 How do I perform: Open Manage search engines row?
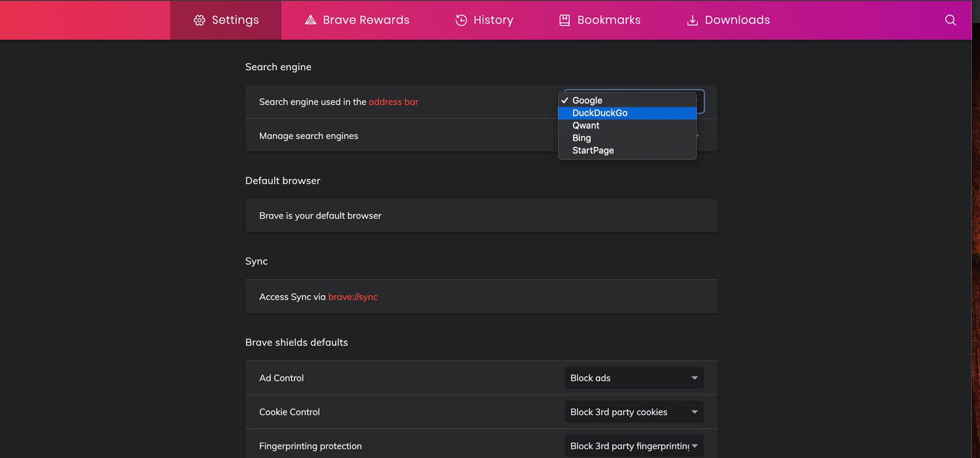(x=481, y=136)
